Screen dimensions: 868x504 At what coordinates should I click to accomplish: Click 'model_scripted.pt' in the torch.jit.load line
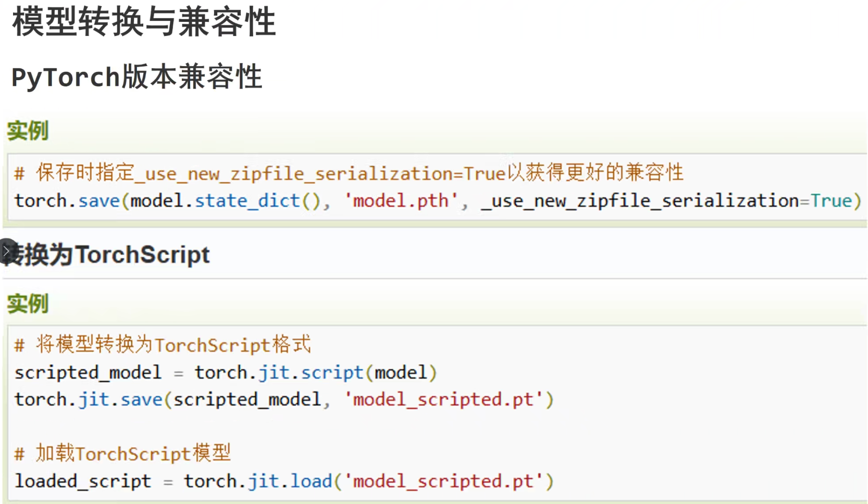point(443,481)
